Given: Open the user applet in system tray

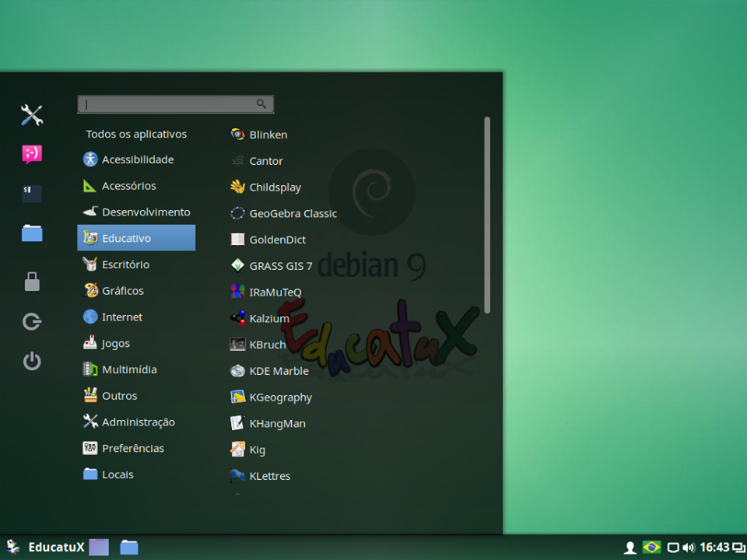Looking at the screenshot, I should [x=630, y=548].
